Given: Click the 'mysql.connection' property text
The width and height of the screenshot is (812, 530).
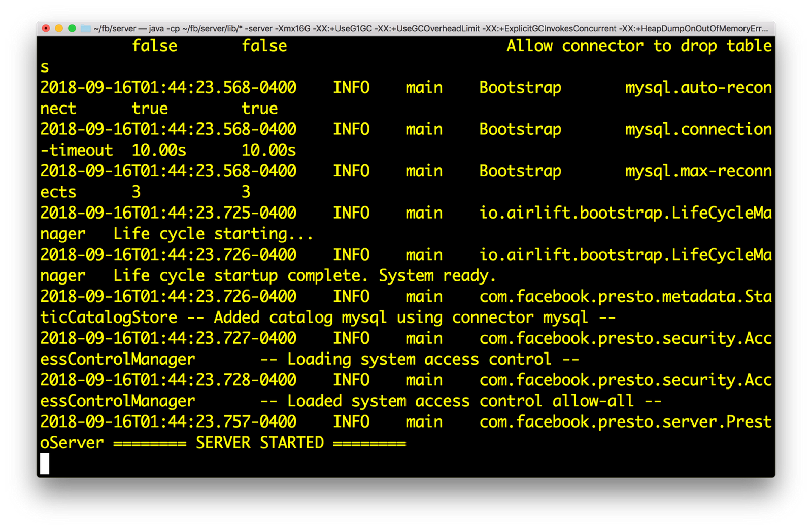Looking at the screenshot, I should pyautogui.click(x=698, y=129).
